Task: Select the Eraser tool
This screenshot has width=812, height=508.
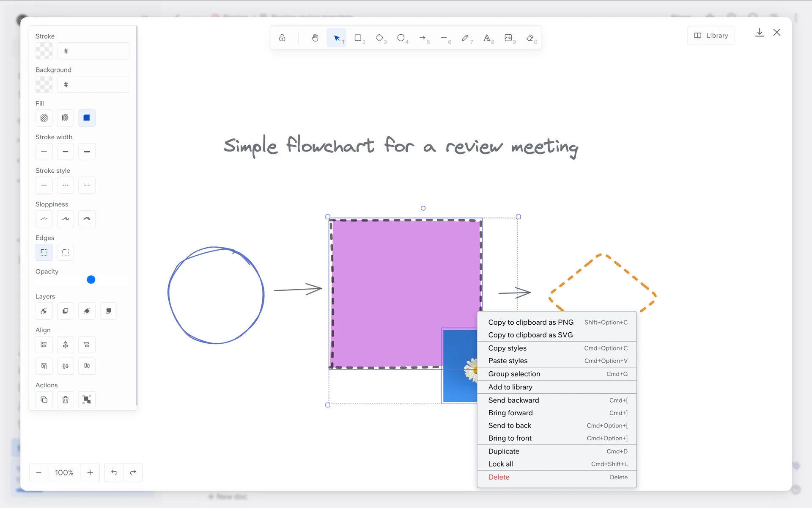Action: pos(530,38)
